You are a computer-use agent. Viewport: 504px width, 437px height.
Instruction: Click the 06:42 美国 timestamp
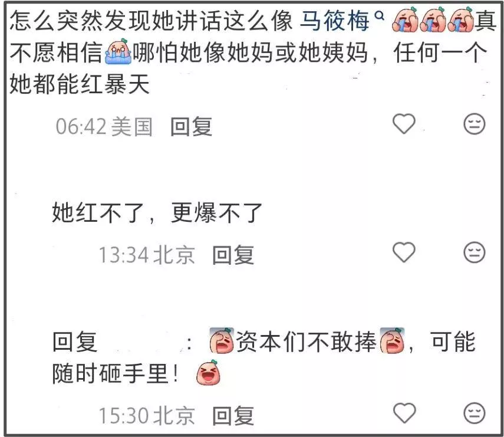click(x=104, y=126)
